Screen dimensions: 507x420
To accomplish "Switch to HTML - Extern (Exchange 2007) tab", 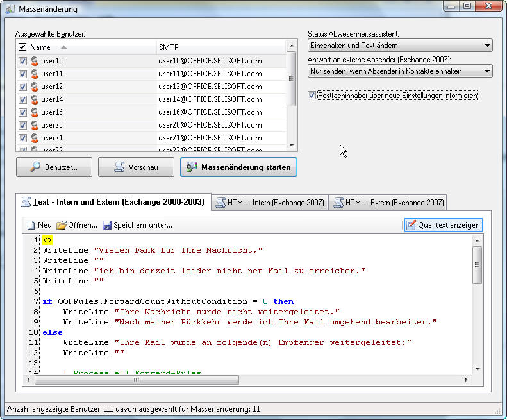I will pos(388,203).
